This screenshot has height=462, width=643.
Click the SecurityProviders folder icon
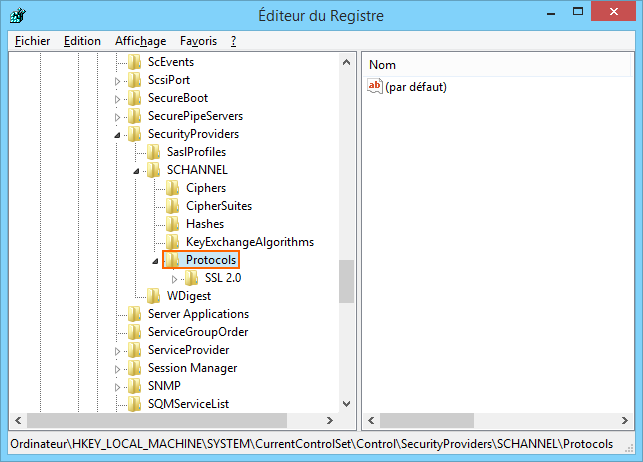point(135,134)
